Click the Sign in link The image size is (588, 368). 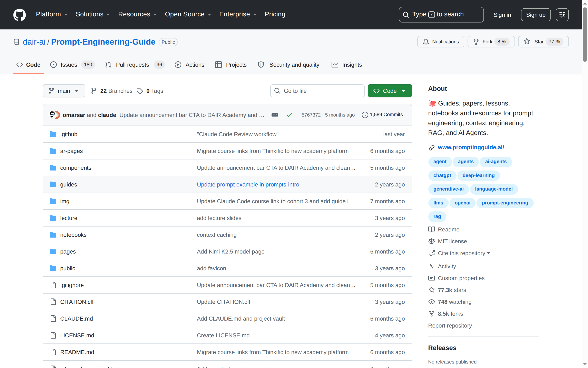(x=502, y=15)
